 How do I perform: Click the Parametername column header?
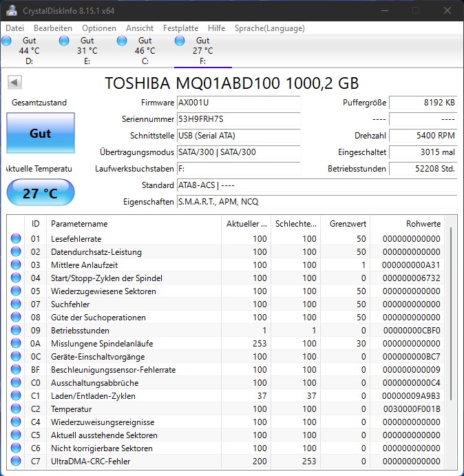134,224
